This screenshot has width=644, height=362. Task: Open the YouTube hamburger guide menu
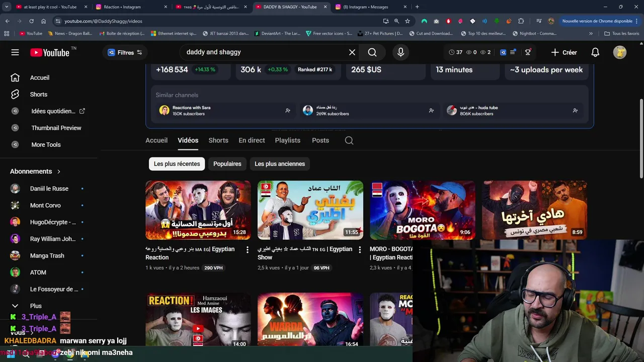pos(15,52)
